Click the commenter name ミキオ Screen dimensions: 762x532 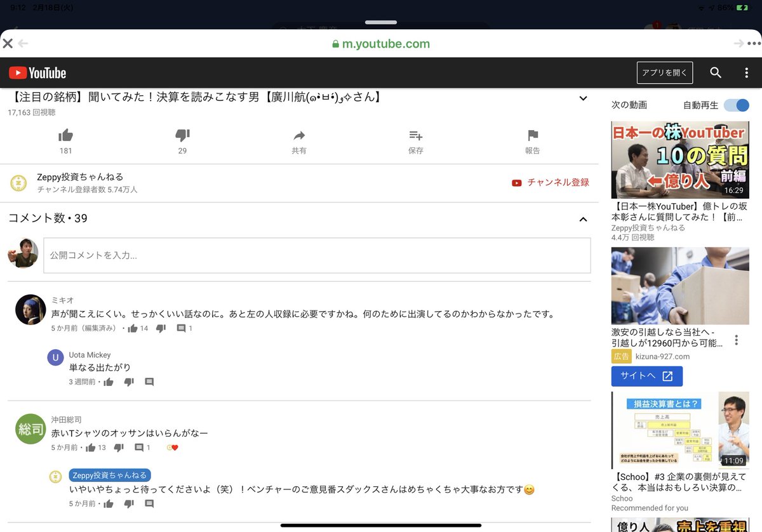pyautogui.click(x=63, y=300)
